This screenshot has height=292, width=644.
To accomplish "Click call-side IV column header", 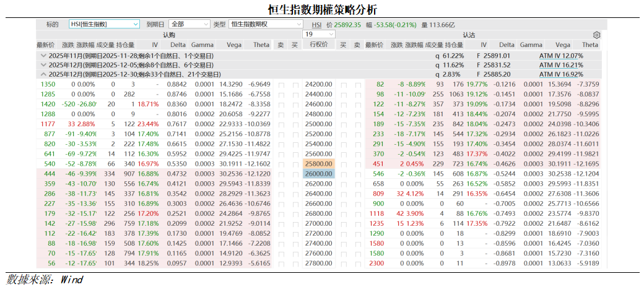I will (155, 45).
